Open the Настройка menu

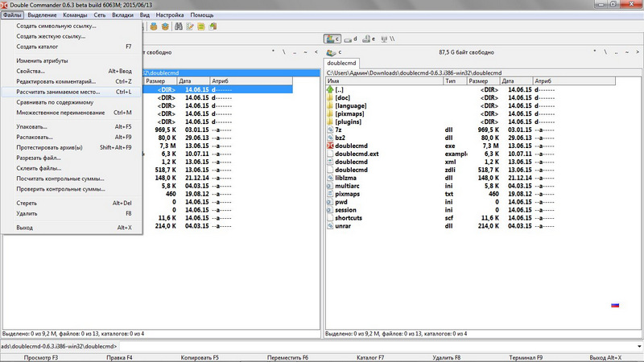(170, 15)
